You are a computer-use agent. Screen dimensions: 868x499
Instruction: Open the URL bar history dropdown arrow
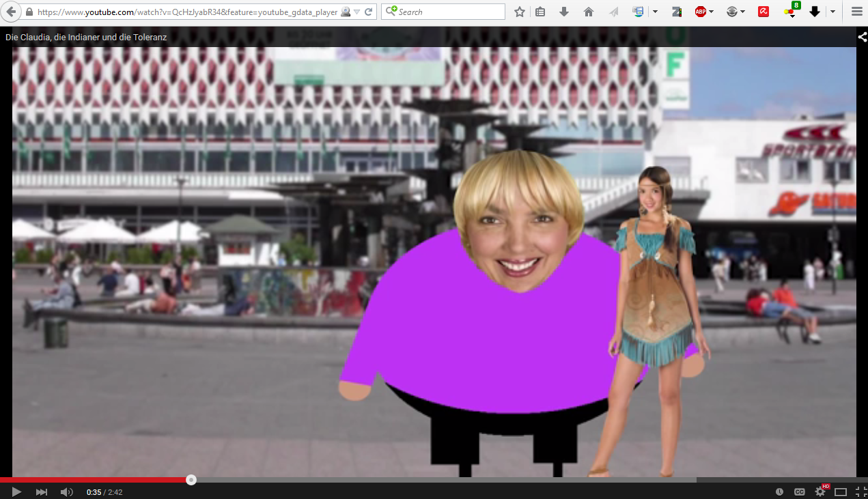(357, 12)
